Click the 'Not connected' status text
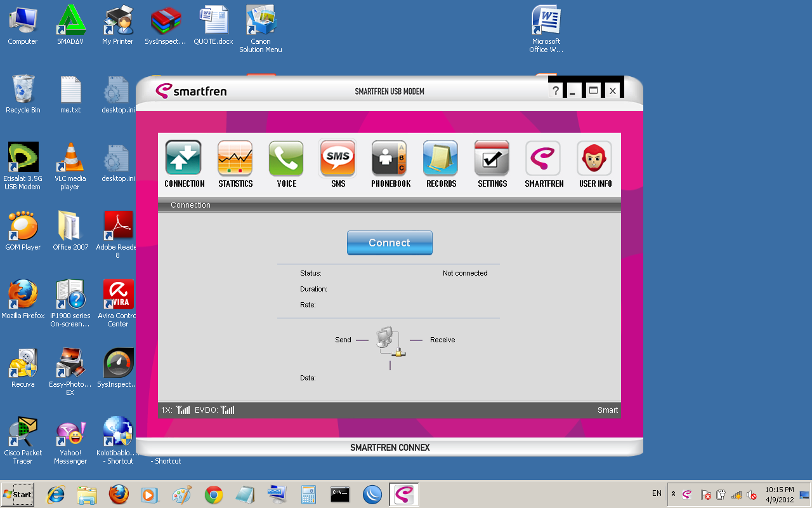812x508 pixels. (x=465, y=273)
